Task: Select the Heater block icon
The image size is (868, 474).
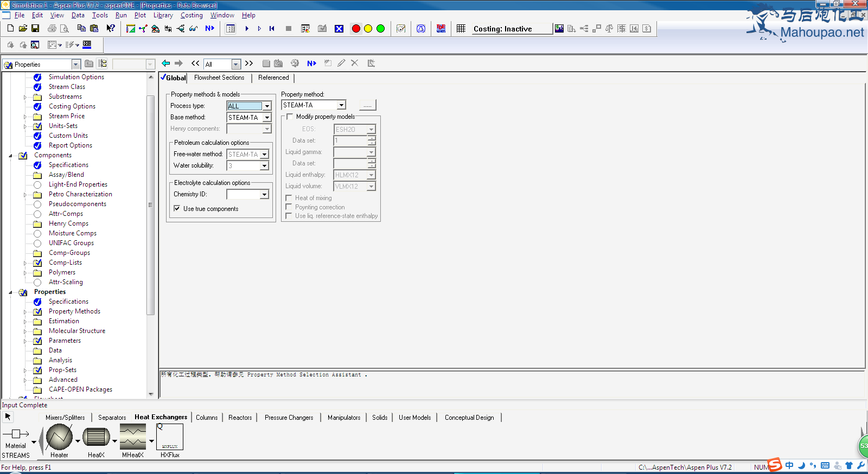Action: (x=59, y=437)
